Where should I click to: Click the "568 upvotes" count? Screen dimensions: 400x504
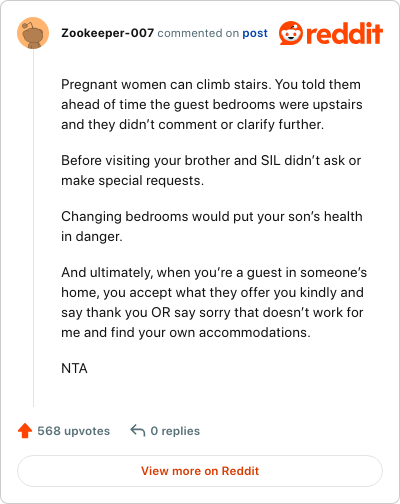pos(74,431)
